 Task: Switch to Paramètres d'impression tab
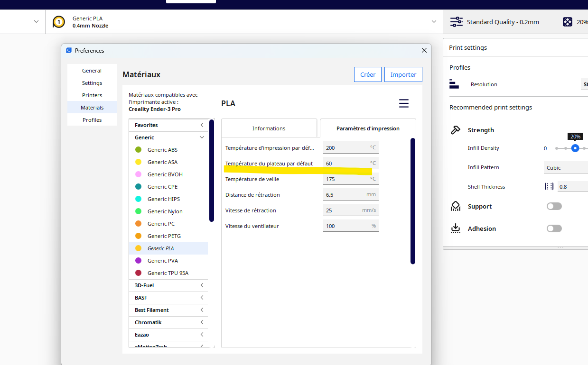368,128
